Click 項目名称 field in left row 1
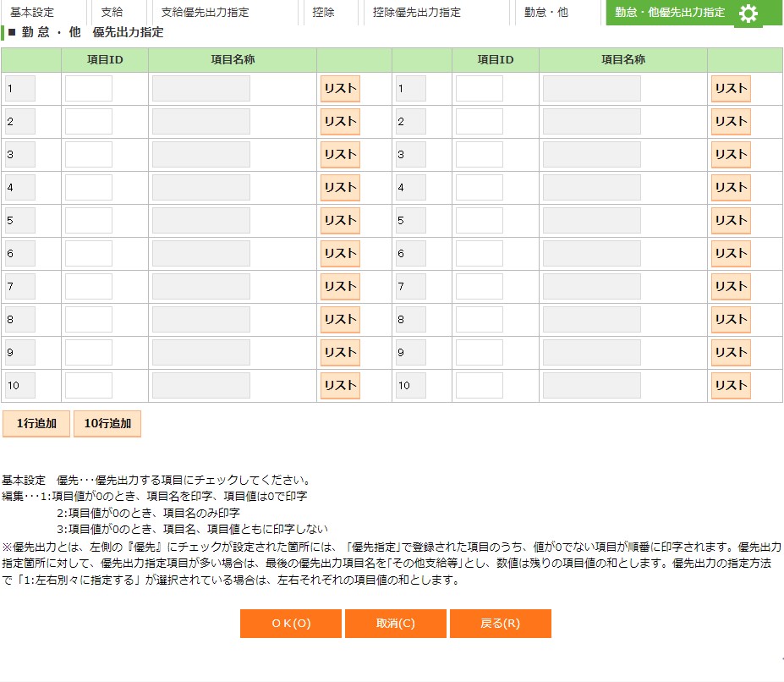 [x=201, y=89]
